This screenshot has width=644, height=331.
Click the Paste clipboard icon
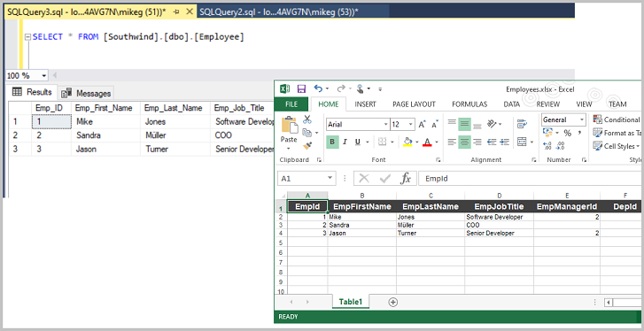click(x=289, y=126)
